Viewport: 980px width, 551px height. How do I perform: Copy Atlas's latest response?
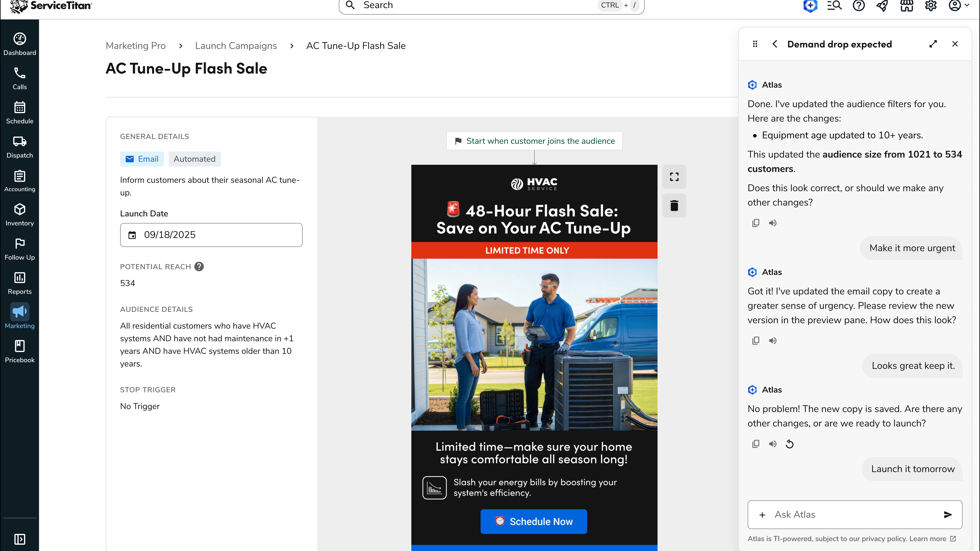[x=756, y=444]
